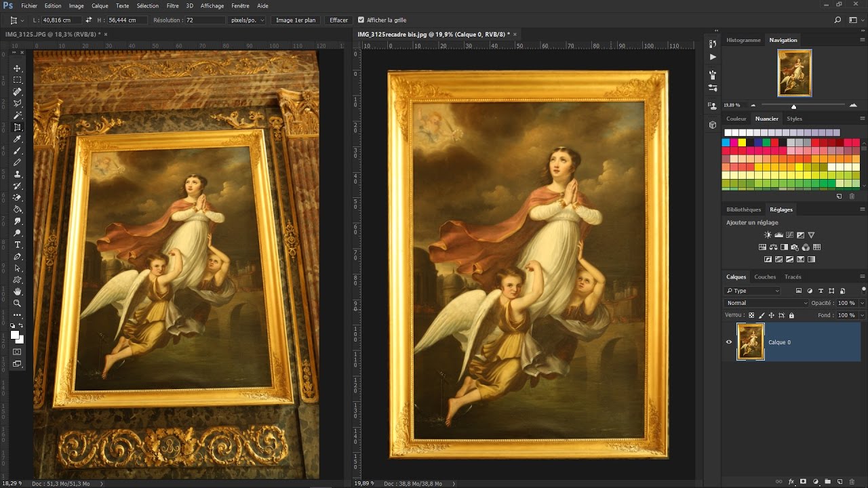Click the Change Screen Mode icon
This screenshot has width=868, height=488.
18,364
